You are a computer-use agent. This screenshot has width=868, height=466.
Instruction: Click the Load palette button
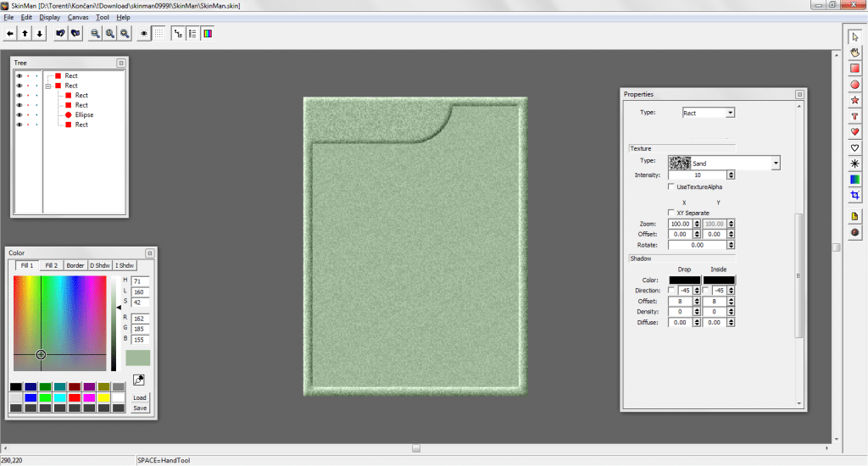point(140,397)
